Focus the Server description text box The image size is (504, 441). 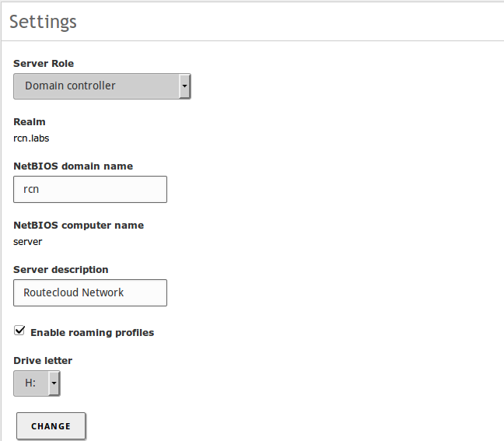(90, 292)
